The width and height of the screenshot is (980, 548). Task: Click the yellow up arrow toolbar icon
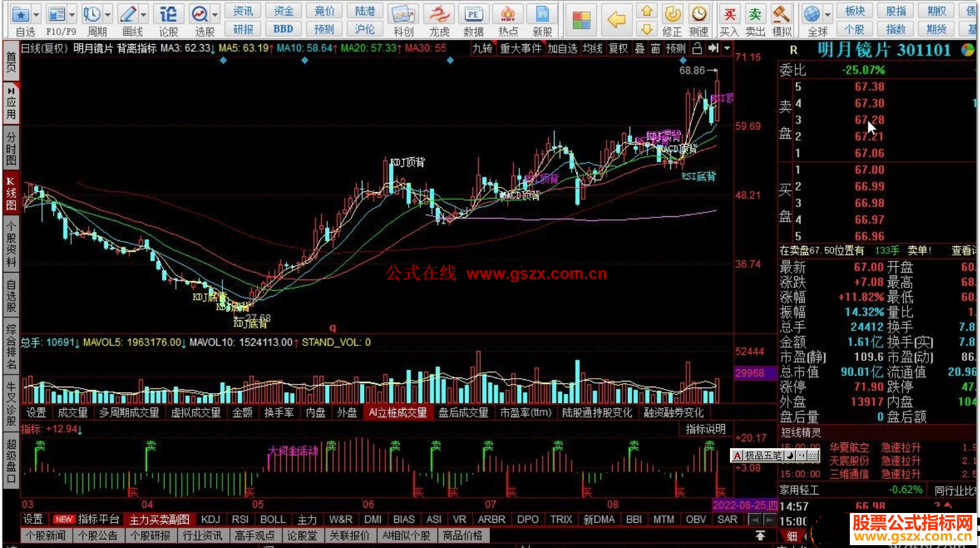tap(647, 11)
